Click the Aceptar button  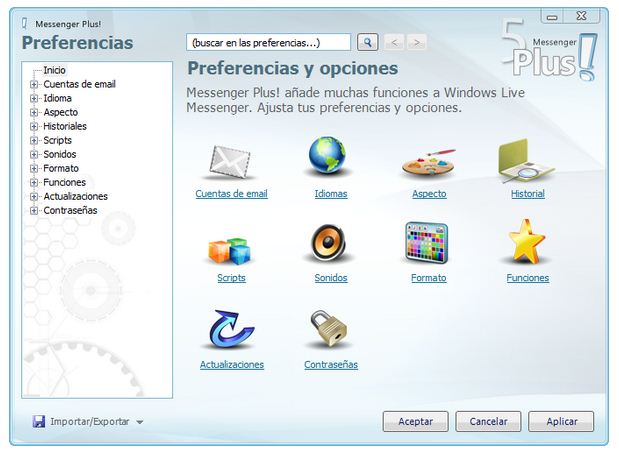pyautogui.click(x=415, y=422)
